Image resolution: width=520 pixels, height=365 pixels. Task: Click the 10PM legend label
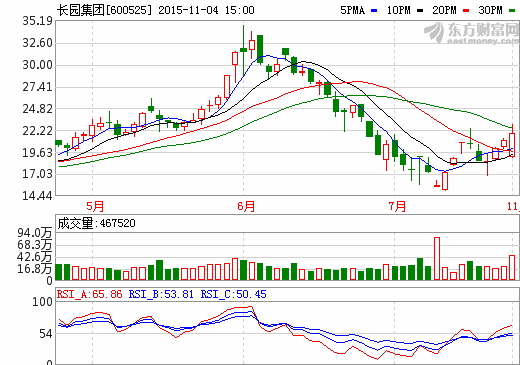tap(398, 10)
